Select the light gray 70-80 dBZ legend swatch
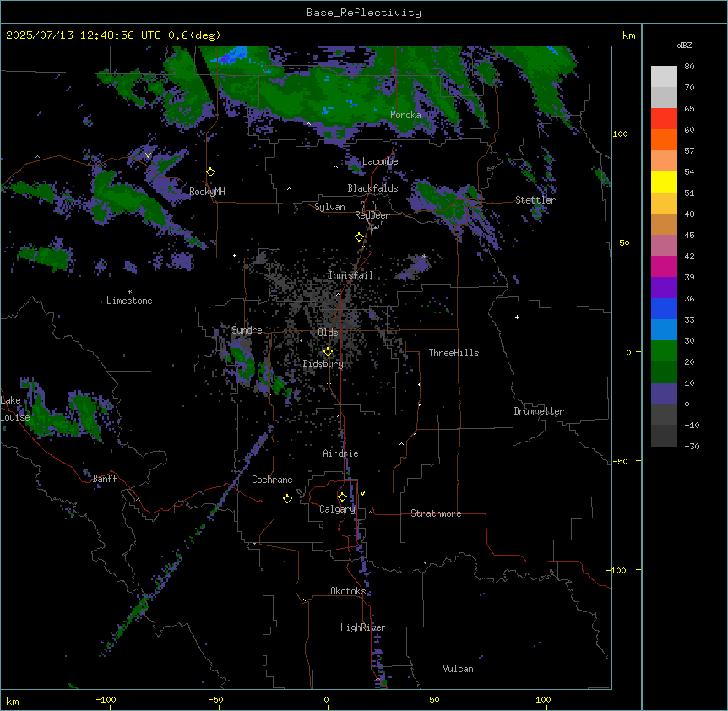 pyautogui.click(x=664, y=77)
